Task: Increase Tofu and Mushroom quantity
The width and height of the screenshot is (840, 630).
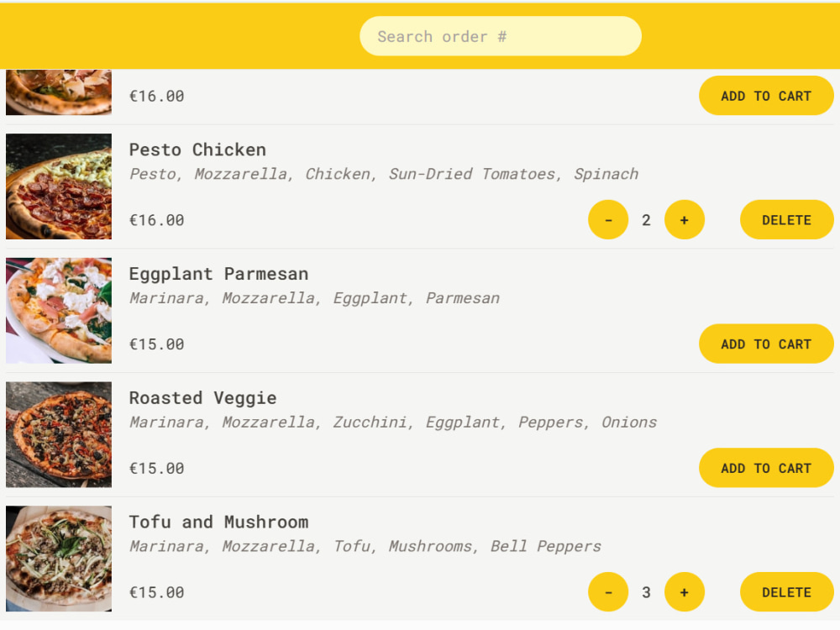Action: tap(684, 592)
